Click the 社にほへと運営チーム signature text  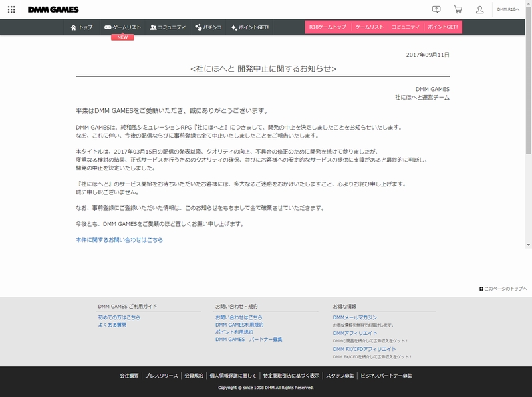tap(422, 98)
